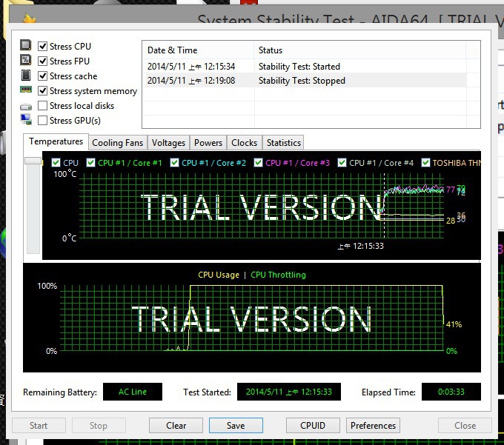The width and height of the screenshot is (504, 445).
Task: Click the 12:15:34 log timestamp cell
Action: pyautogui.click(x=191, y=67)
